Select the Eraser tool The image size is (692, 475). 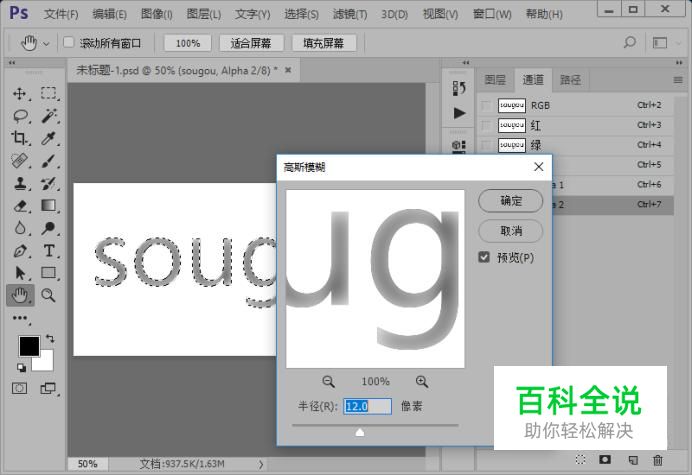[20, 206]
